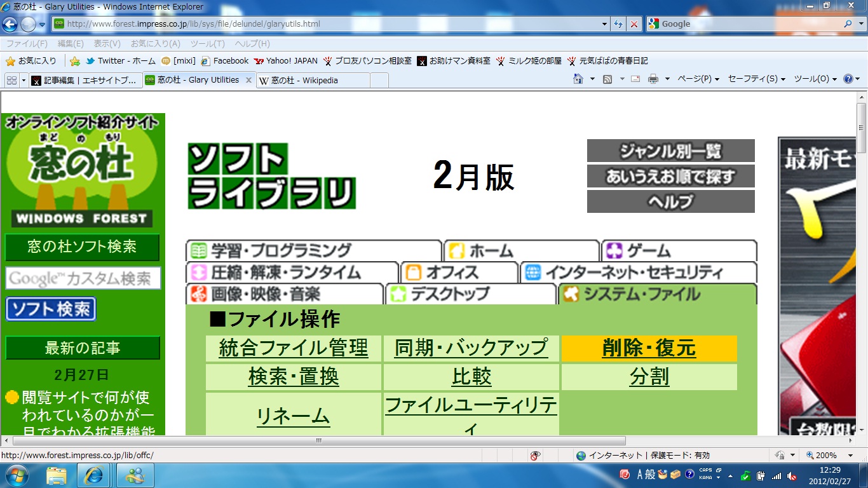868x488 pixels.
Task: Click the Googleカスタム検索 input field
Action: pyautogui.click(x=83, y=278)
